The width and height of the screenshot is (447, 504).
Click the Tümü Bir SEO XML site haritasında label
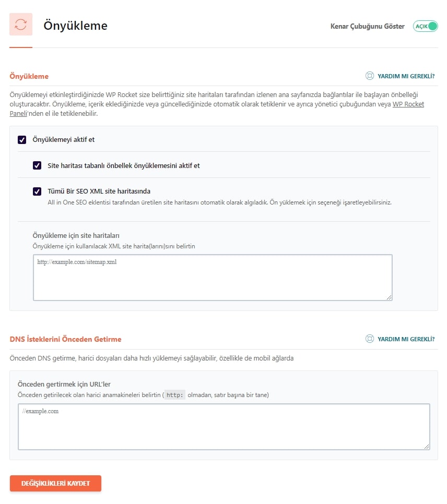tap(99, 191)
